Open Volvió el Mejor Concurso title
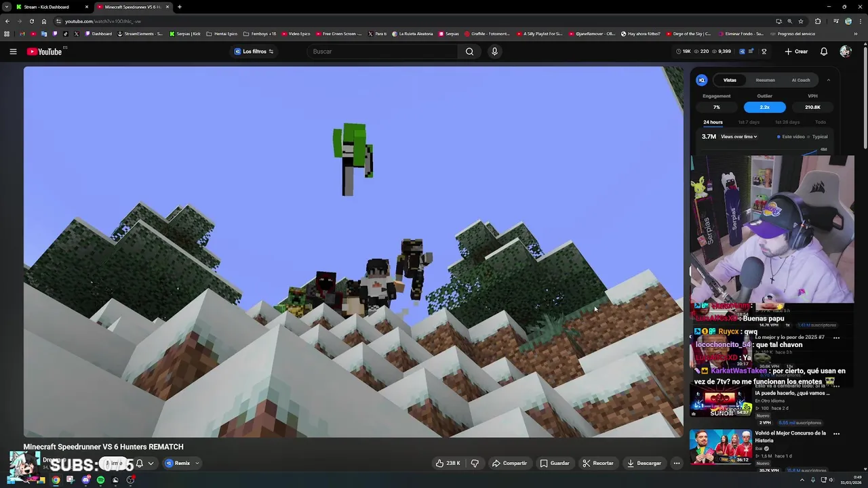This screenshot has height=488, width=868. (x=790, y=436)
